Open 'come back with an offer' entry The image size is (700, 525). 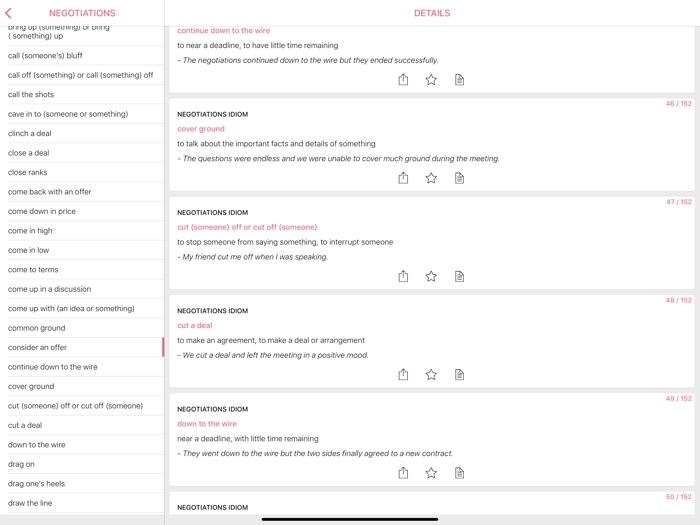pyautogui.click(x=82, y=192)
